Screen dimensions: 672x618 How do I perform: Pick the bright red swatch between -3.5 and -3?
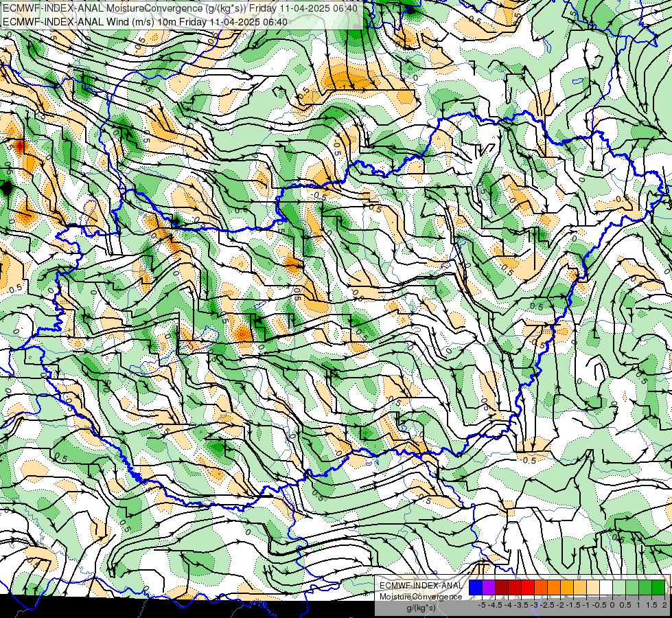[528, 587]
